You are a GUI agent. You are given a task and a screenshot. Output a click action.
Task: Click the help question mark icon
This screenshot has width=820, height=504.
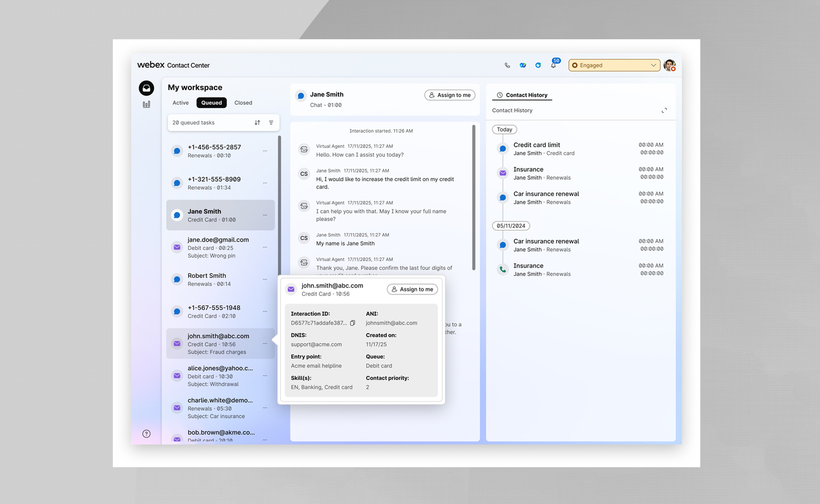pyautogui.click(x=146, y=433)
